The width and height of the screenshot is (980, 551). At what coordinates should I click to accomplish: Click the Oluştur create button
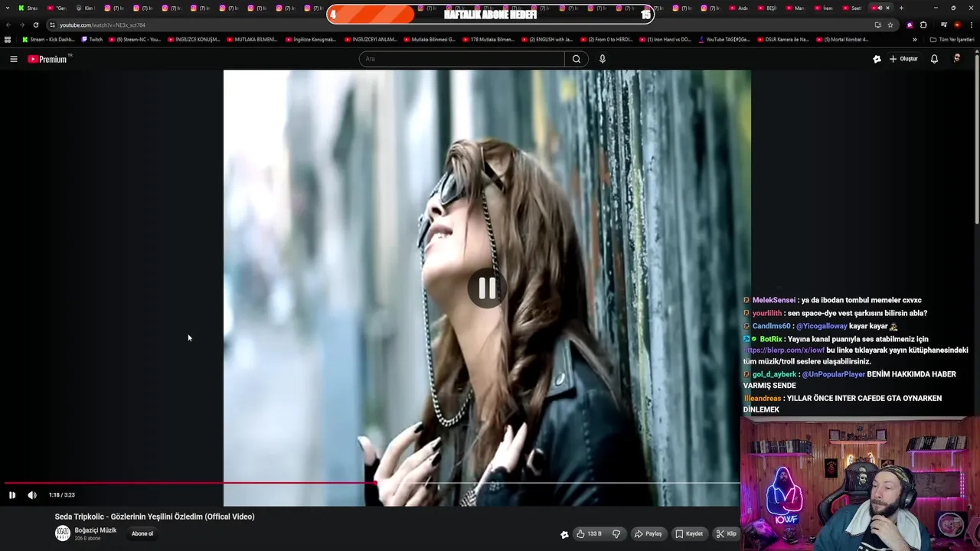(903, 59)
